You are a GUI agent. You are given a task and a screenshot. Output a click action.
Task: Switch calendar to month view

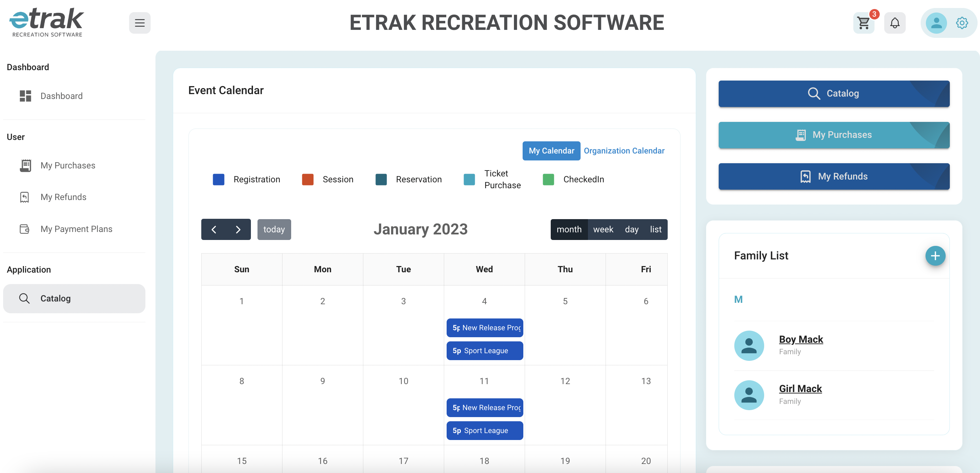[x=569, y=230]
